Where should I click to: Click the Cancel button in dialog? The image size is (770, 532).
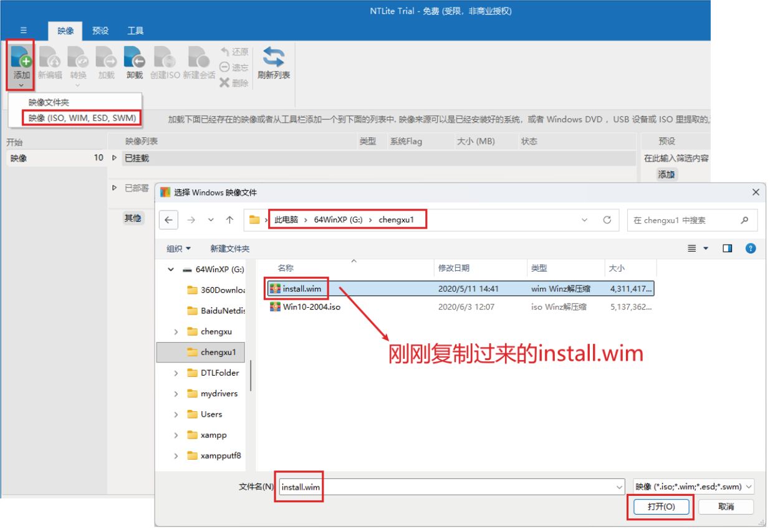click(x=726, y=506)
